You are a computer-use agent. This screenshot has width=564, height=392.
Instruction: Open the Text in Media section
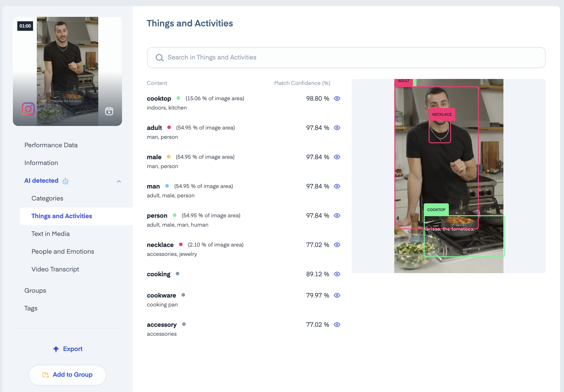[50, 234]
